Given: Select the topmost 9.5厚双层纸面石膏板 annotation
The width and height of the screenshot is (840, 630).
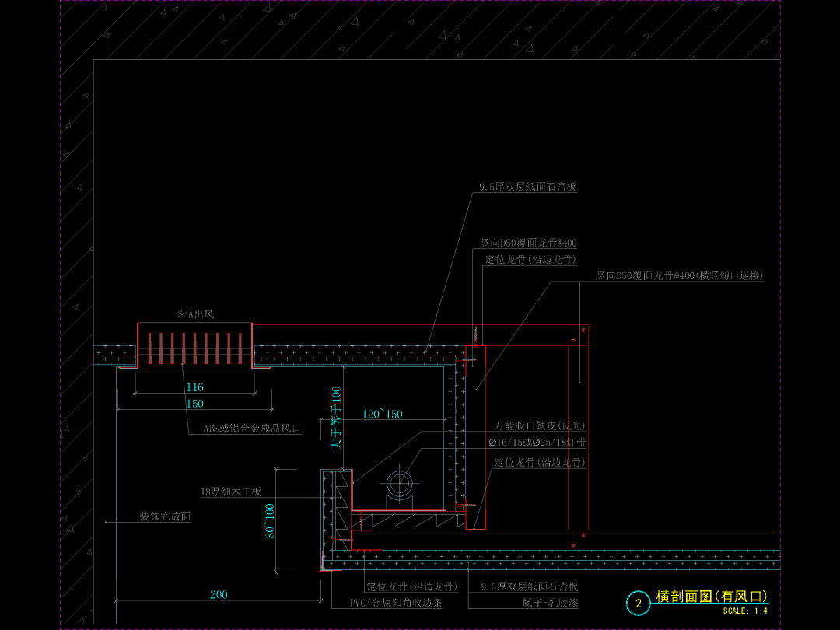Looking at the screenshot, I should coord(527,187).
